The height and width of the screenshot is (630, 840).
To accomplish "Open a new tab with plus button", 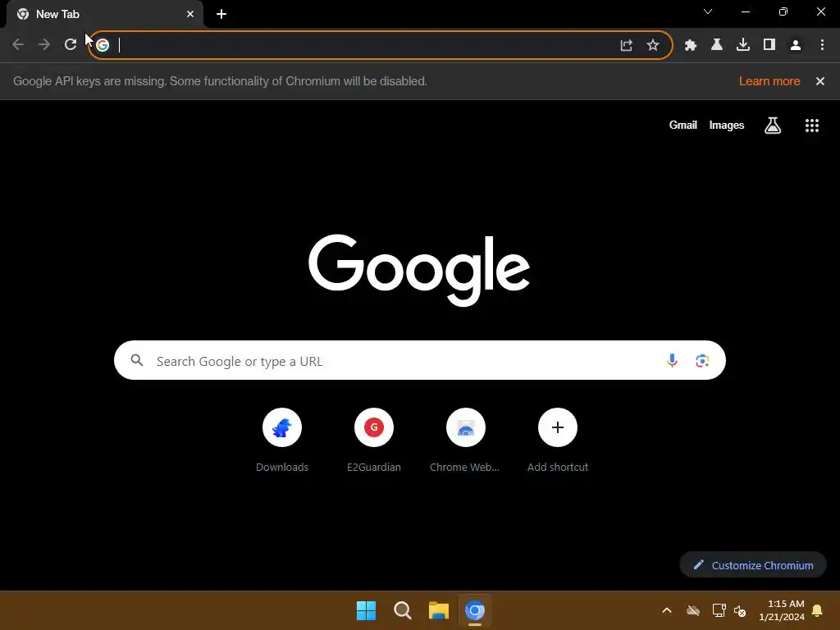I will [x=221, y=14].
